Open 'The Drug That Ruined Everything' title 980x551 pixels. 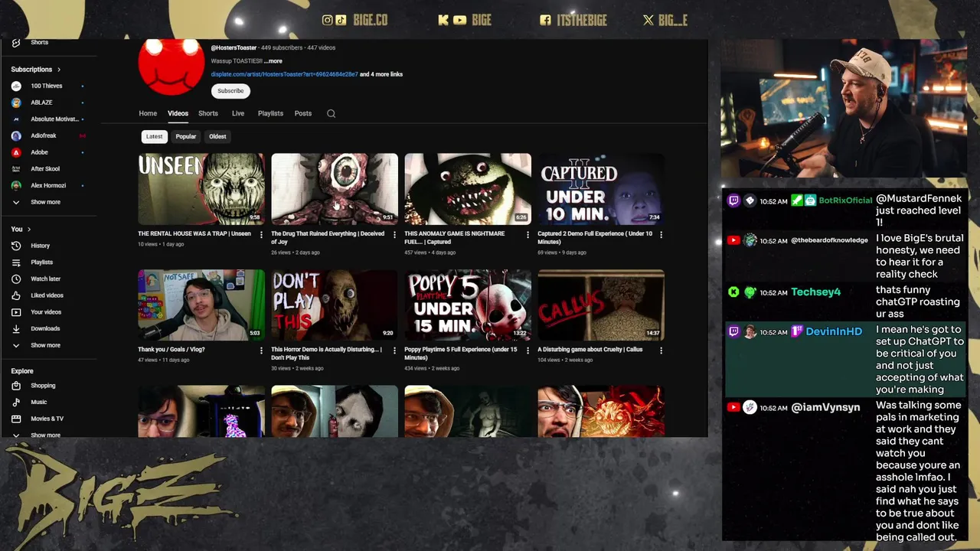click(328, 237)
